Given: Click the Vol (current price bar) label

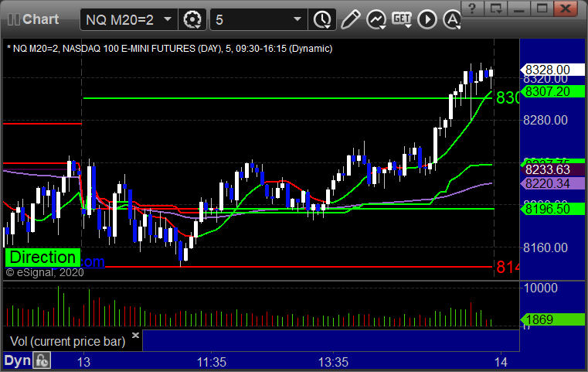Looking at the screenshot, I should pyautogui.click(x=68, y=341).
